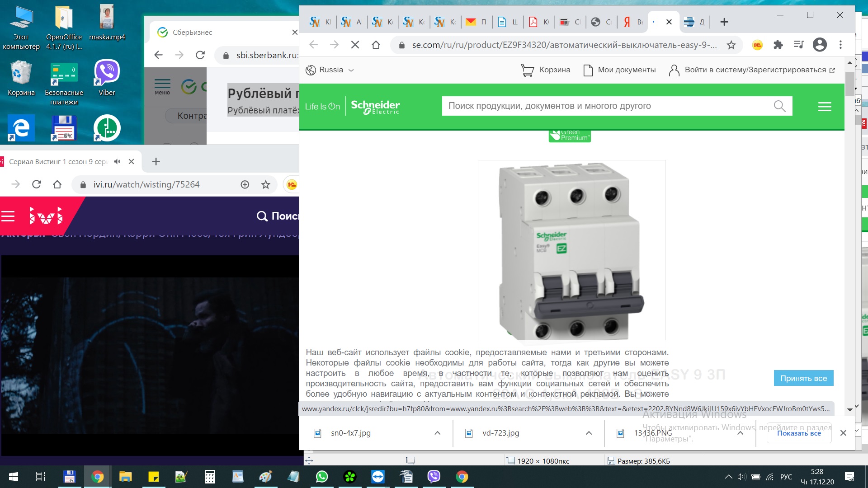Click Показать все downloads button
868x488 pixels.
coord(799,433)
